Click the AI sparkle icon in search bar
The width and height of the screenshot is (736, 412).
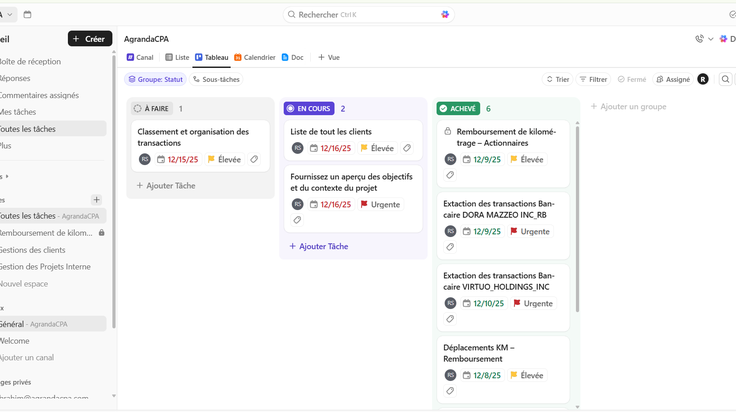pyautogui.click(x=445, y=15)
